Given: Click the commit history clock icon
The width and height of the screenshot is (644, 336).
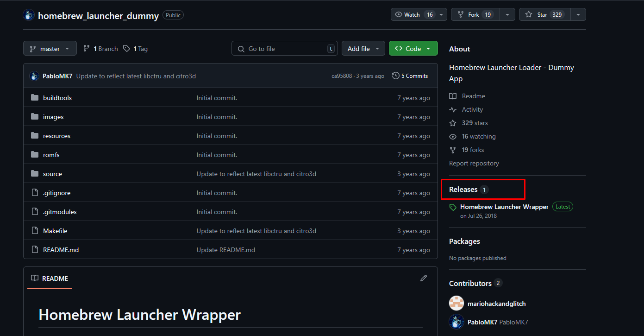Looking at the screenshot, I should [x=395, y=76].
